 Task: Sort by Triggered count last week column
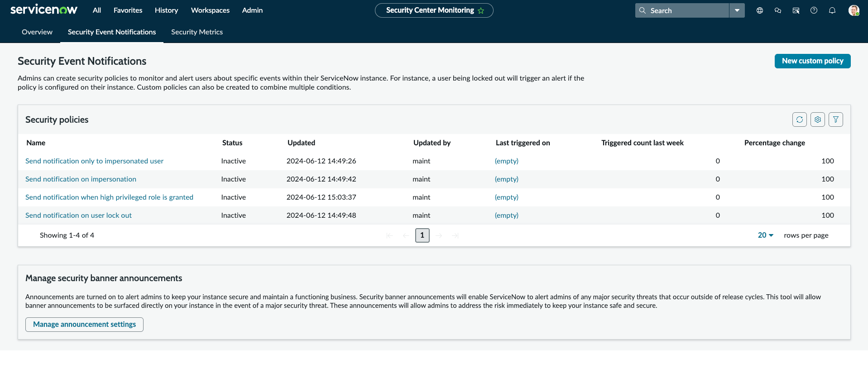[643, 143]
